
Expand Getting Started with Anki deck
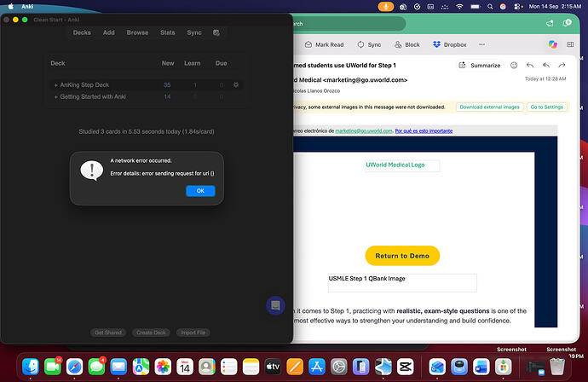pyautogui.click(x=56, y=97)
